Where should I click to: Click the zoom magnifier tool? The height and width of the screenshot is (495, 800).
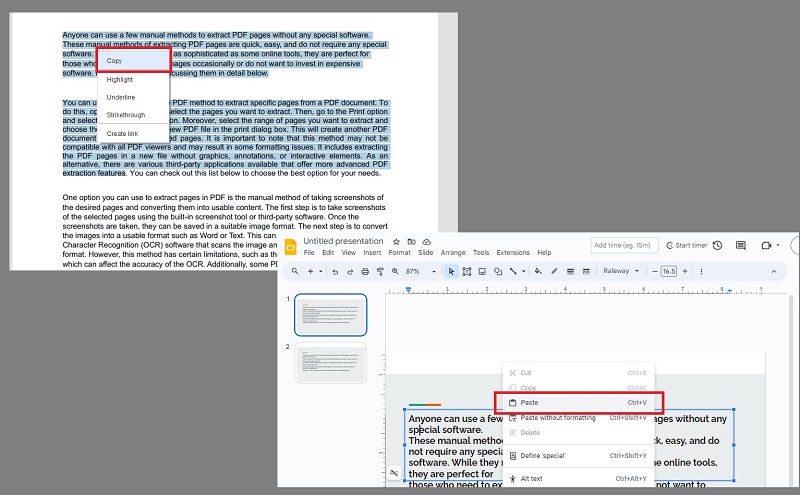click(x=395, y=271)
